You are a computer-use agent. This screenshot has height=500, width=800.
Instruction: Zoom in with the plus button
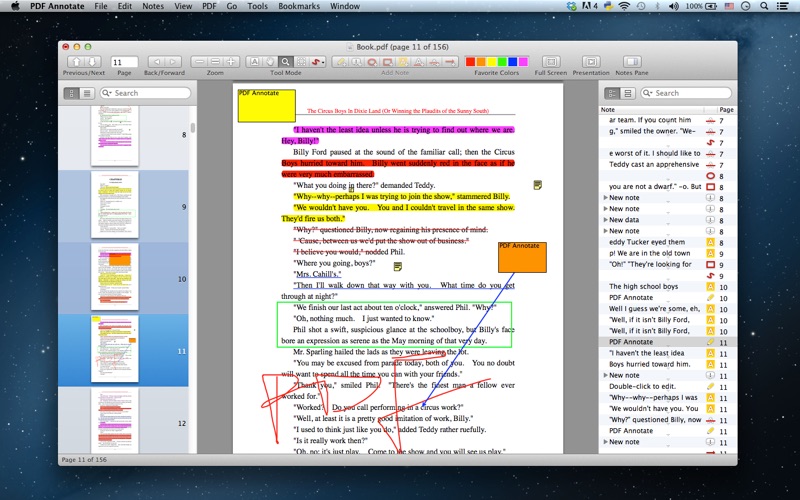(231, 62)
